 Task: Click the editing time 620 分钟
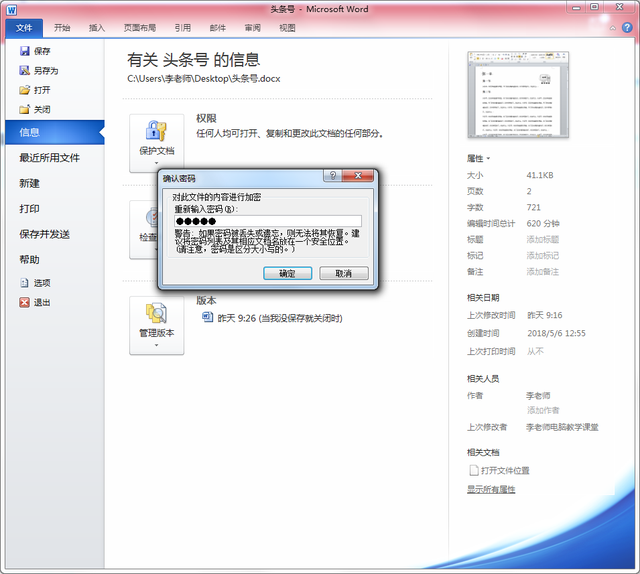[543, 223]
